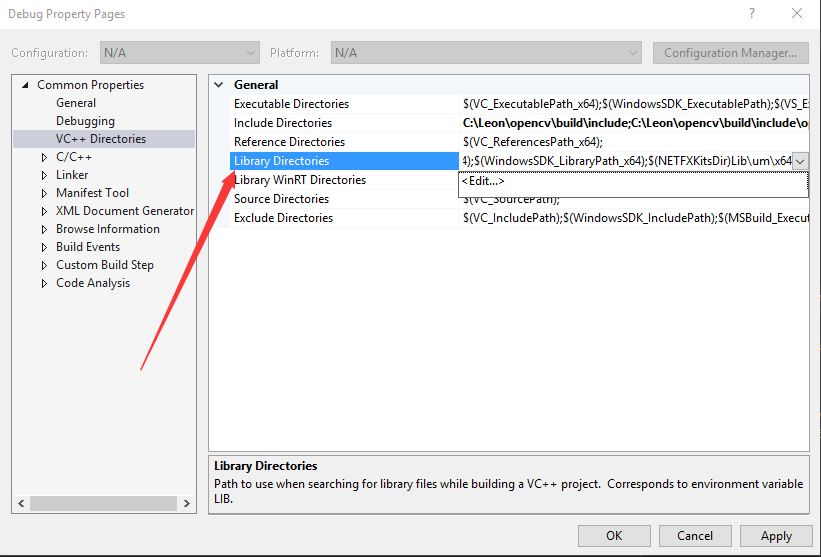Click the OK button
Viewport: 821px width, 557px height.
coord(614,536)
